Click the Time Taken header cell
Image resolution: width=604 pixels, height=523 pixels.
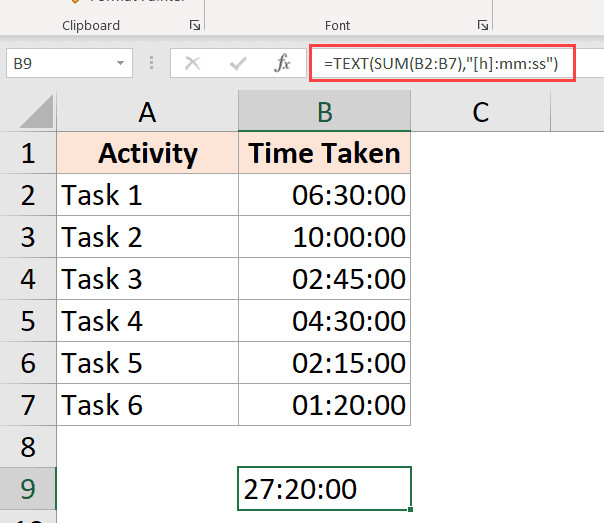click(324, 153)
